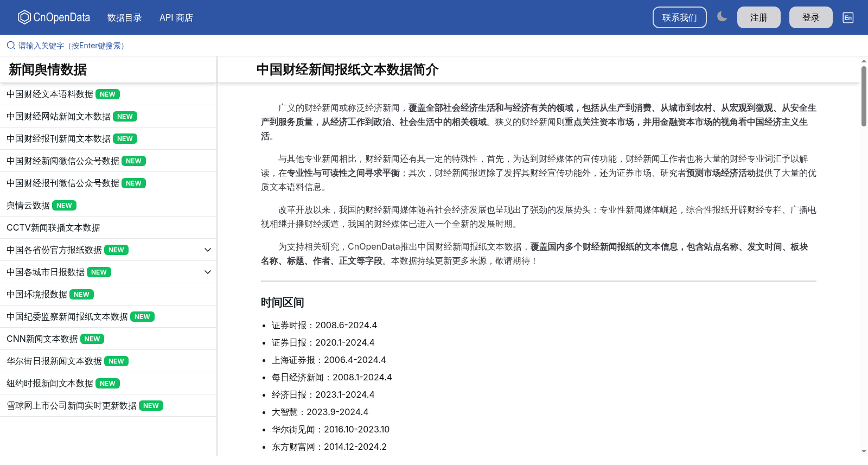Click NEW badge beside 中国环境报数据
This screenshot has width=868, height=465.
point(81,295)
